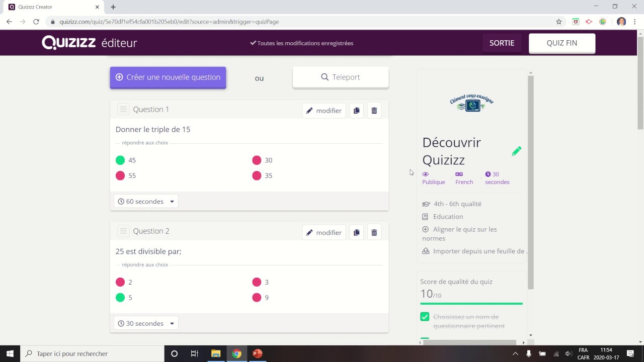Delete Question 1 with the trash icon

(374, 111)
